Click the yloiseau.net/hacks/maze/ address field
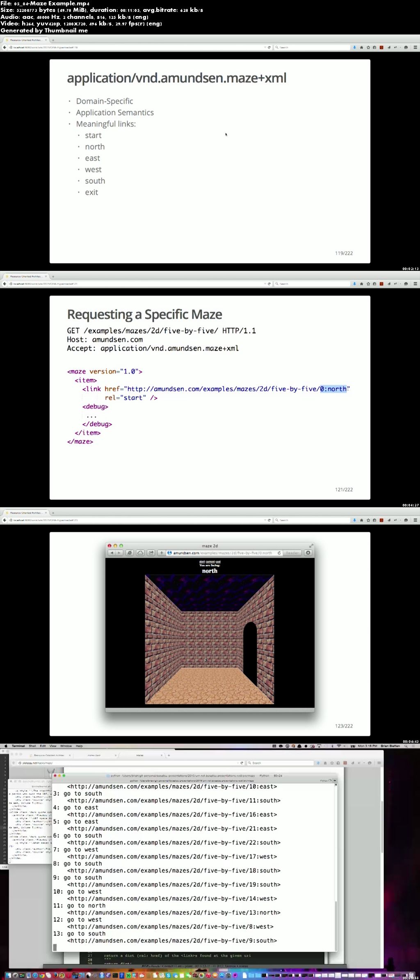Viewport: 420px width, 980px height. (x=127, y=763)
